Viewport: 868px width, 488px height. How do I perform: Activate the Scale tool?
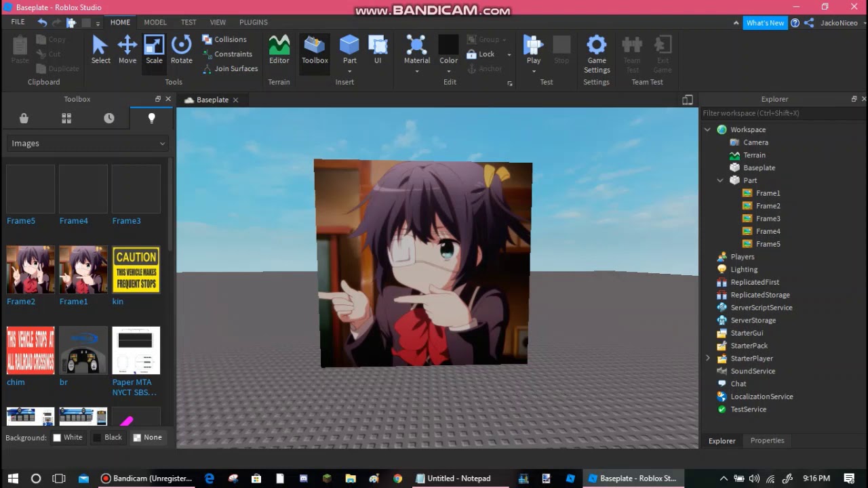pyautogui.click(x=154, y=50)
